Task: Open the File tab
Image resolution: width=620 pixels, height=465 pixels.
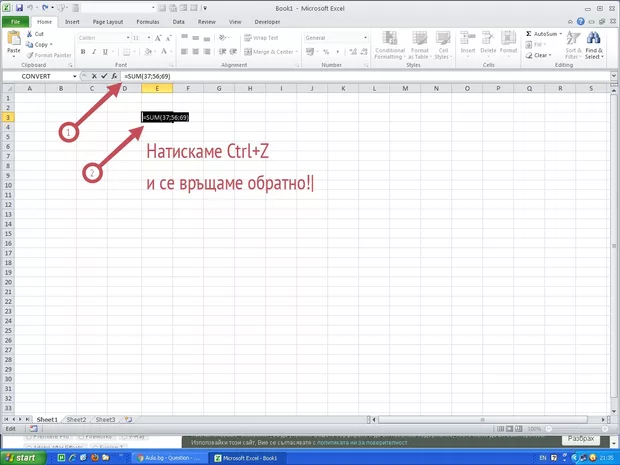Action: pos(15,22)
